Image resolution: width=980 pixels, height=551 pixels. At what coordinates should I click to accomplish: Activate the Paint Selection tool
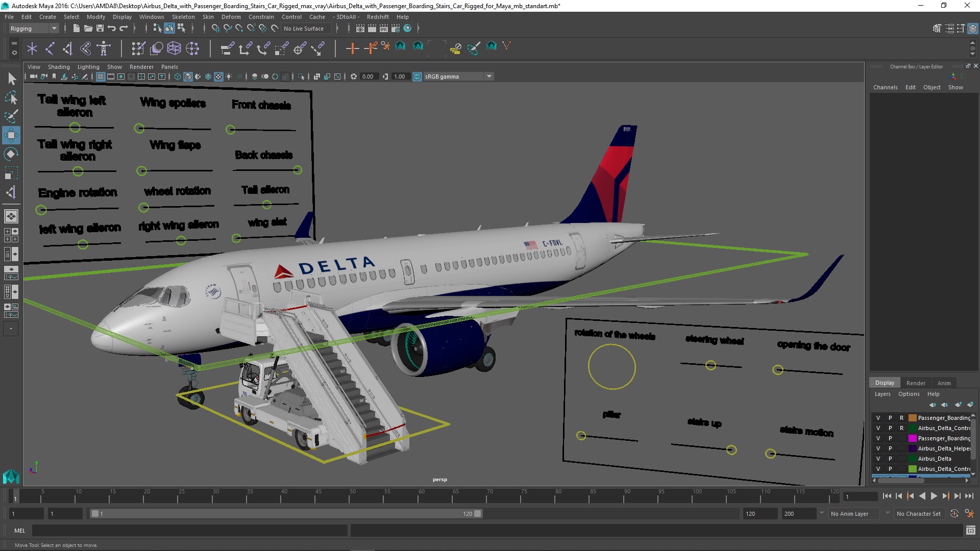(11, 116)
